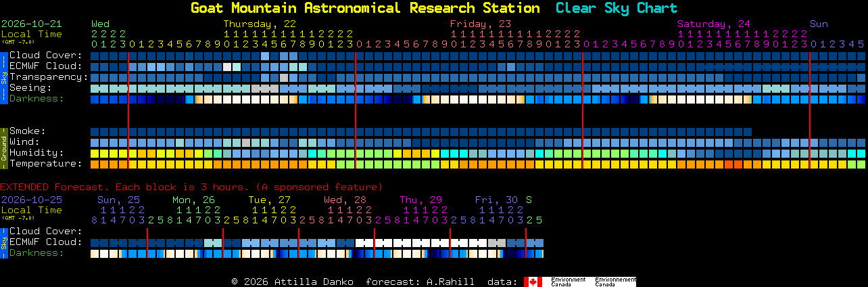Select the Sun, 25 extended day header
This screenshot has width=868, height=287.
(x=118, y=200)
